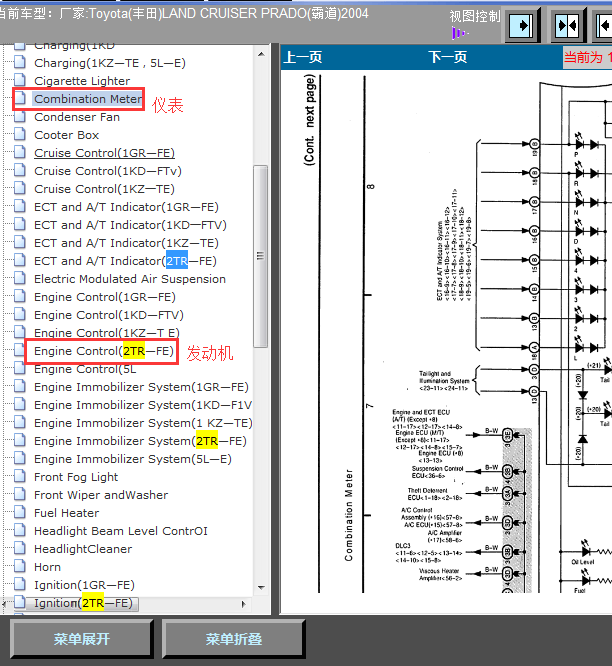The image size is (612, 666).
Task: Click the document icon beside HeadlightCleaner
Action: pos(20,548)
